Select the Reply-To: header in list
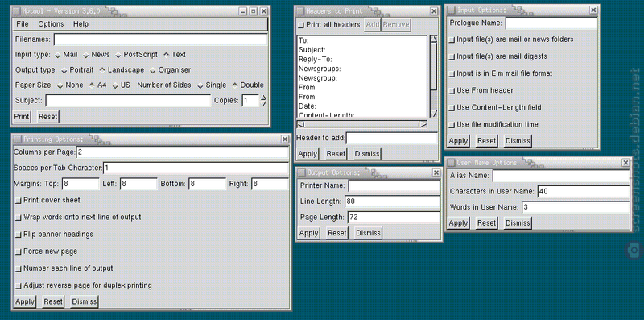644x320 pixels. 316,59
